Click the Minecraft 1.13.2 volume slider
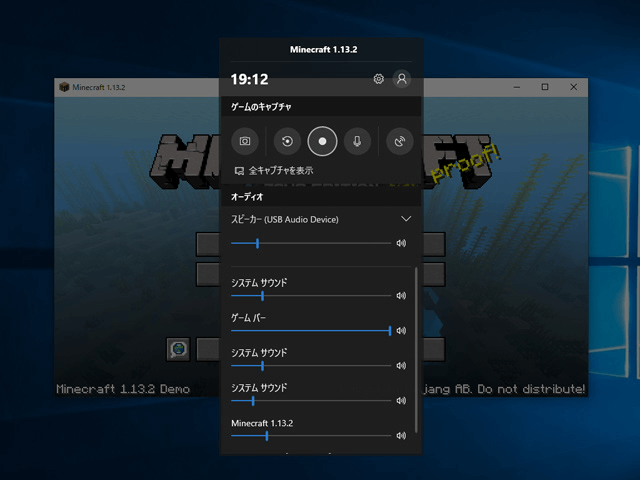The height and width of the screenshot is (480, 640). click(x=310, y=436)
